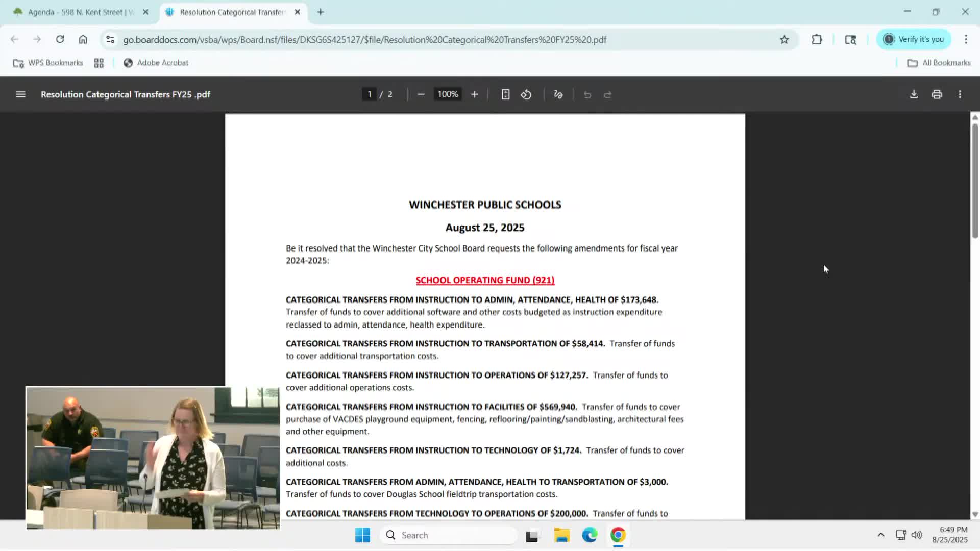Open the WPS Bookmarks folder
The height and width of the screenshot is (551, 980).
(48, 63)
